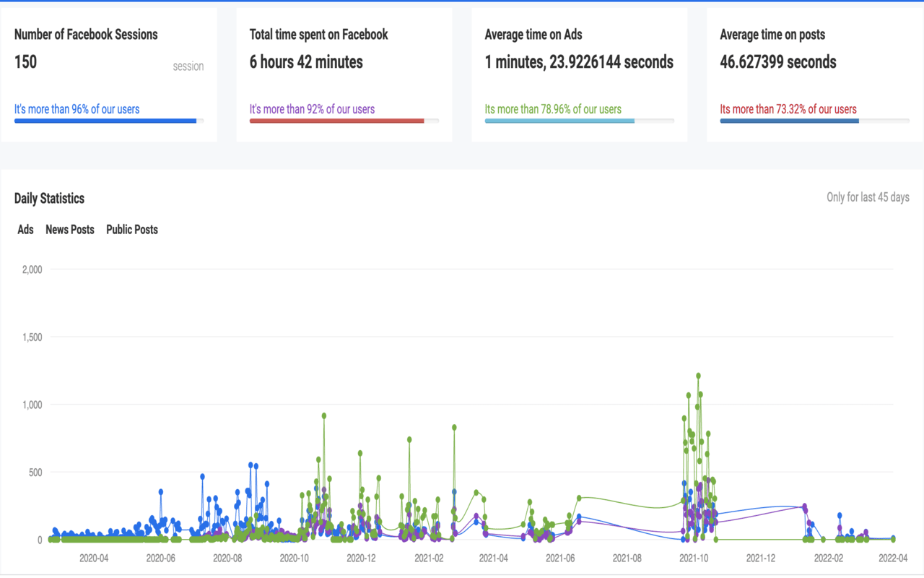
Task: Click the red Total time progress bar
Action: tap(344, 121)
